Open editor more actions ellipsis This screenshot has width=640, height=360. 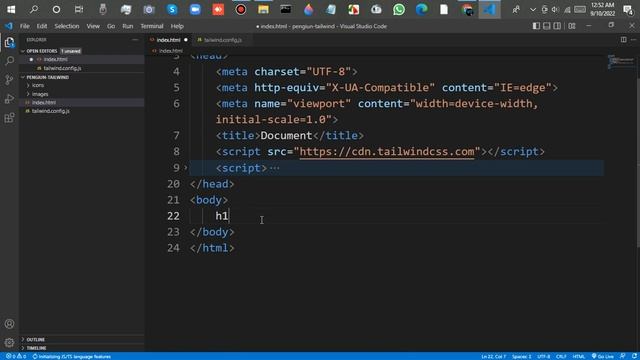(633, 40)
